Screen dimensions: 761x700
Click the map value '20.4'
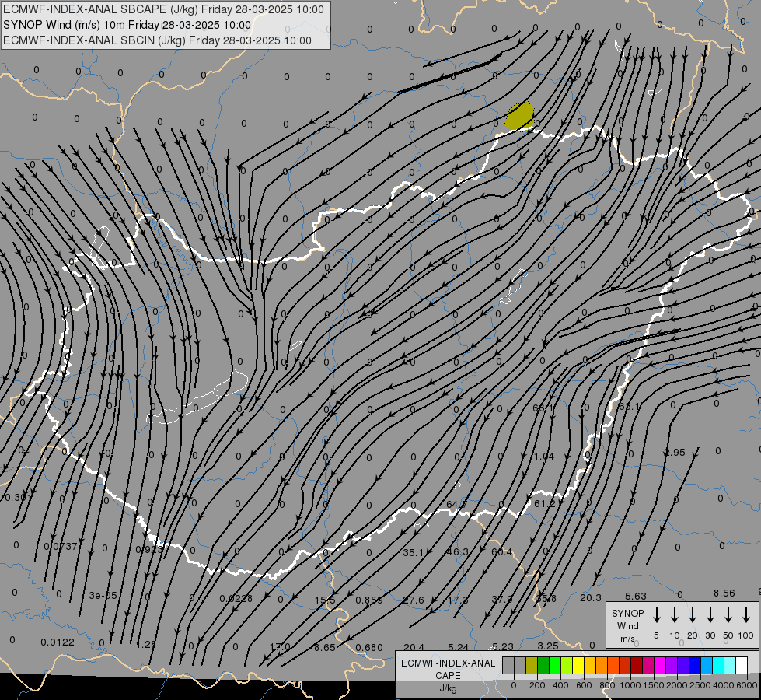414,647
